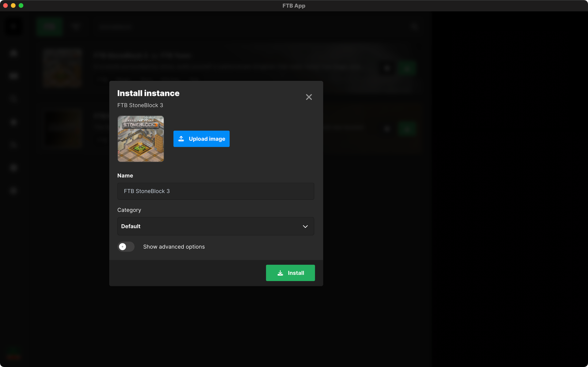Click the download icon inside the Install button
This screenshot has width=588, height=367.
point(280,273)
